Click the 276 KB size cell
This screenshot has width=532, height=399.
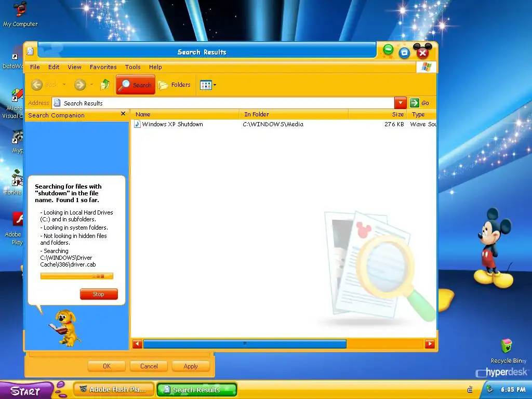394,124
